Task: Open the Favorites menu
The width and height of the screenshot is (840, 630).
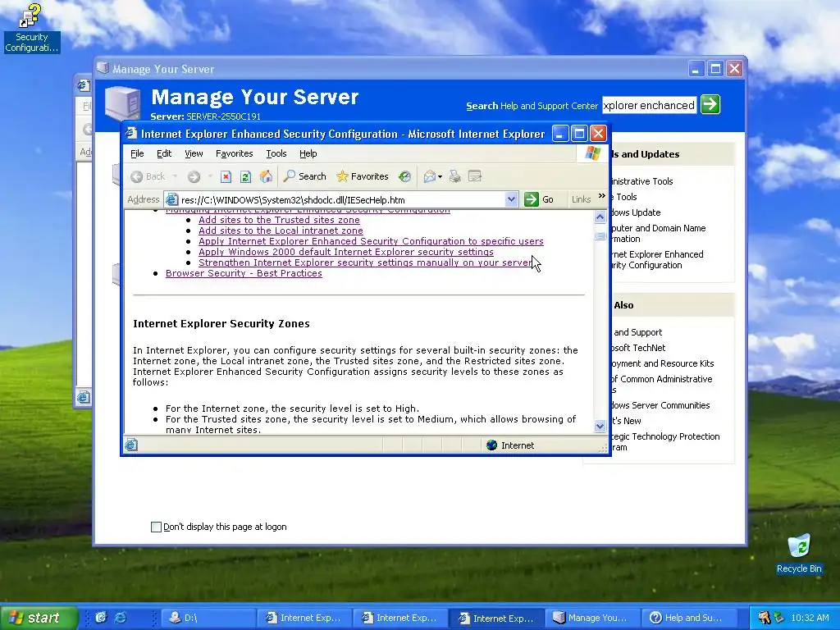Action: [234, 153]
